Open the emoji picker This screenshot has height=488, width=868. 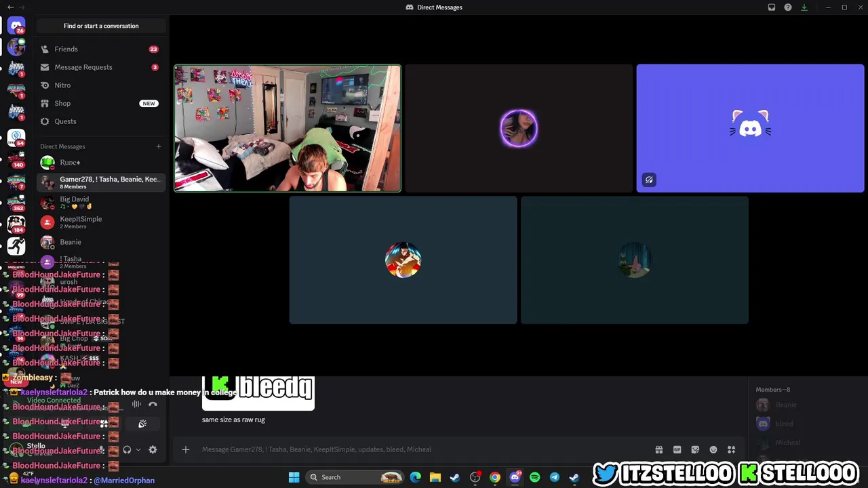[x=713, y=449]
